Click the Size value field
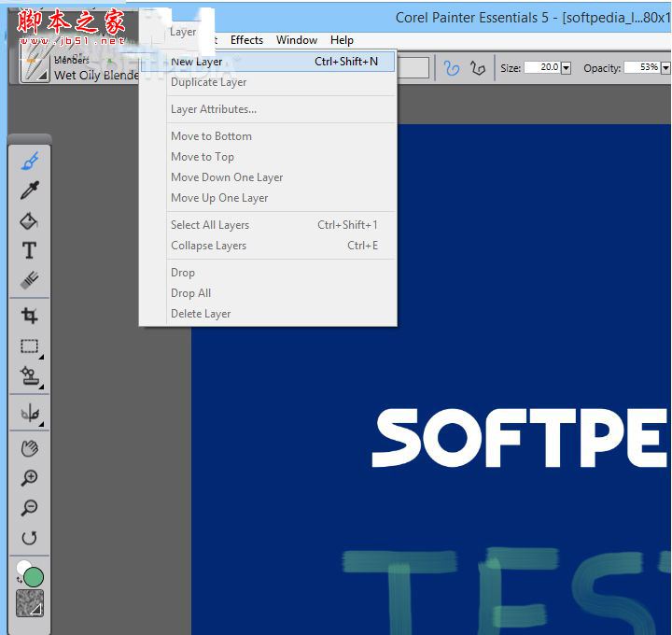This screenshot has width=672, height=635. [542, 67]
